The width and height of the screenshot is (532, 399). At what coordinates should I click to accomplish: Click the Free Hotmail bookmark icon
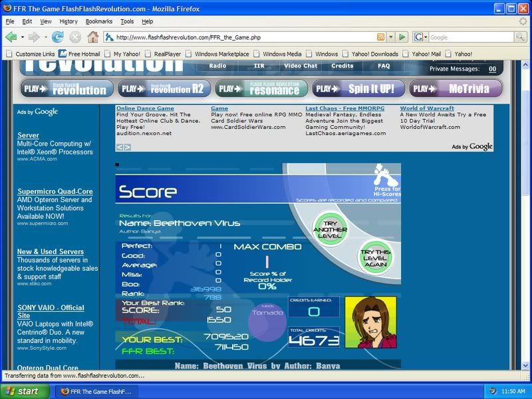63,54
